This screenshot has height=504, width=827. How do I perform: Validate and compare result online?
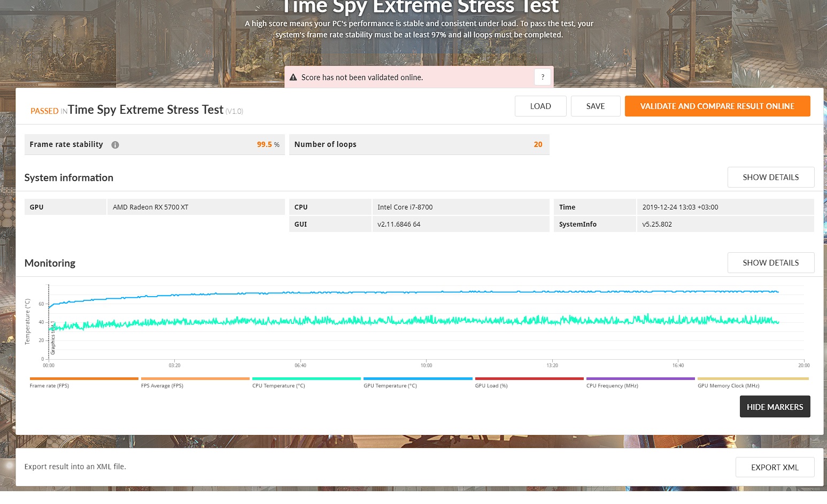(717, 106)
